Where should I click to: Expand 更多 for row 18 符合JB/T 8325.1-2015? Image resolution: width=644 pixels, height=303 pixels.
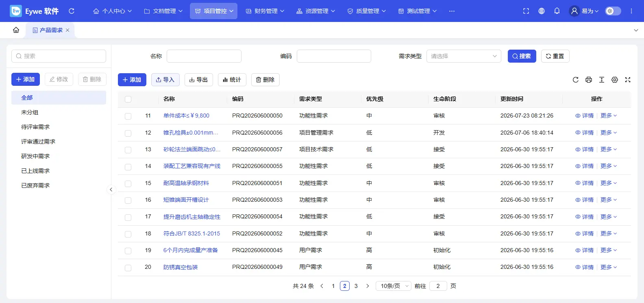click(x=609, y=233)
